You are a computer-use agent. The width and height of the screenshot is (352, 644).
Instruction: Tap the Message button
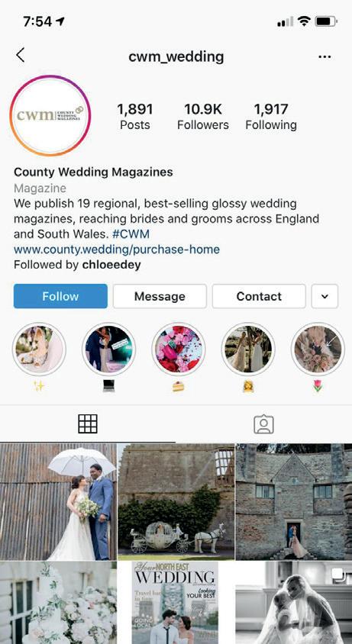160,296
